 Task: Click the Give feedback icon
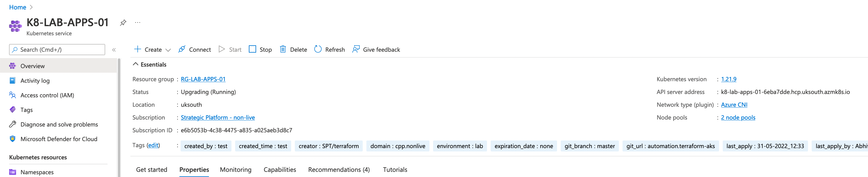(356, 49)
